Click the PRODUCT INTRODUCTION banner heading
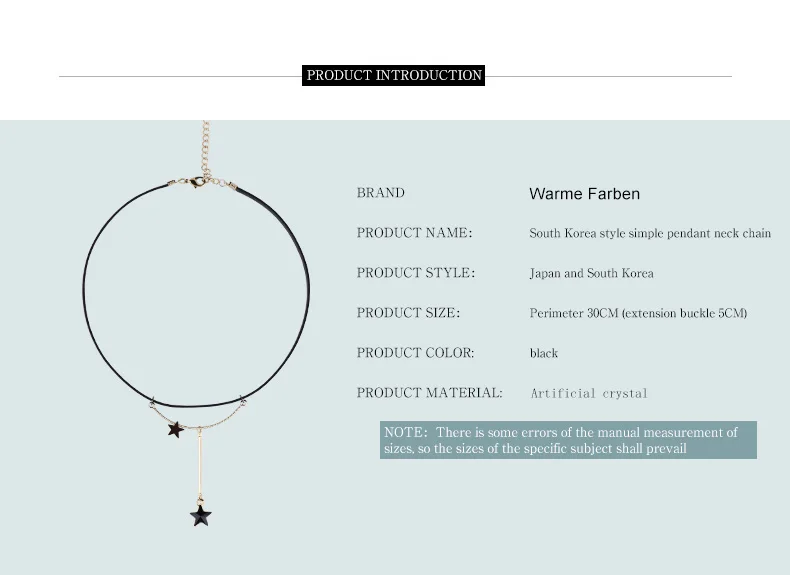The width and height of the screenshot is (790, 575). 393,75
